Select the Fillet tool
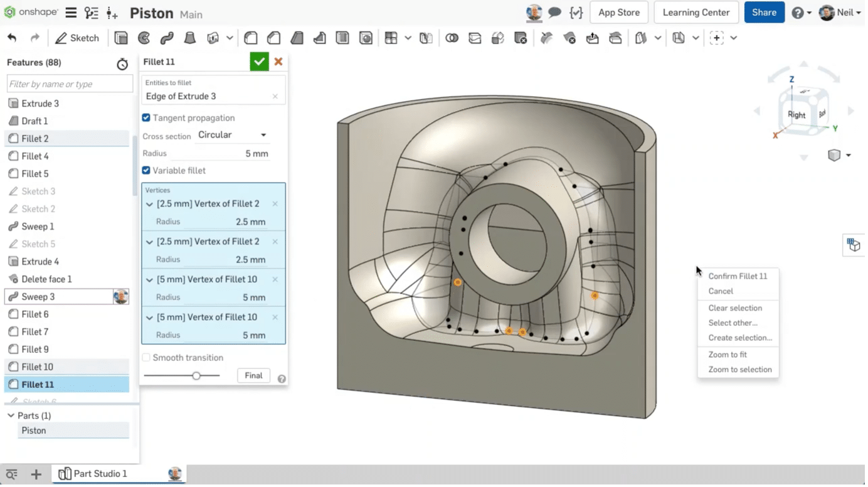This screenshot has height=487, width=868. coord(251,38)
